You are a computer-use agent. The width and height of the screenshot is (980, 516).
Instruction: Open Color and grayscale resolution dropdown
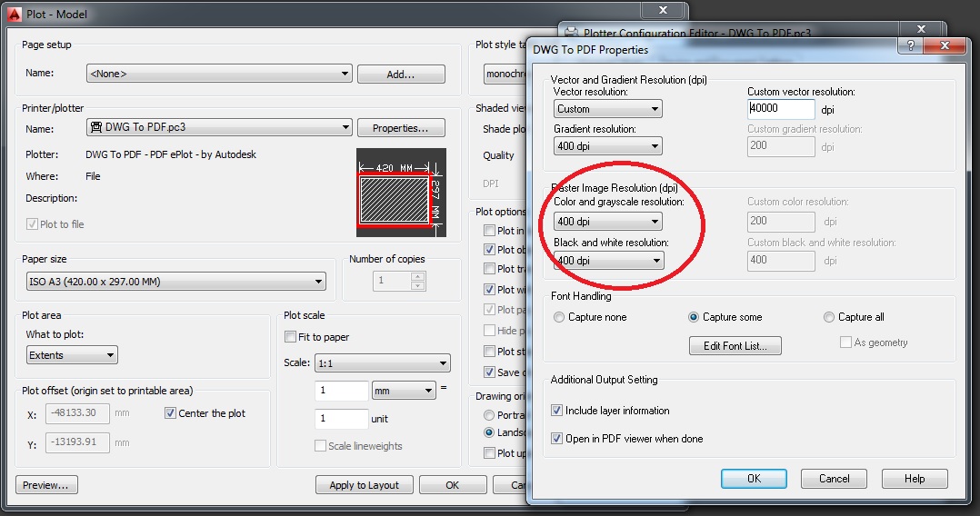pos(608,221)
